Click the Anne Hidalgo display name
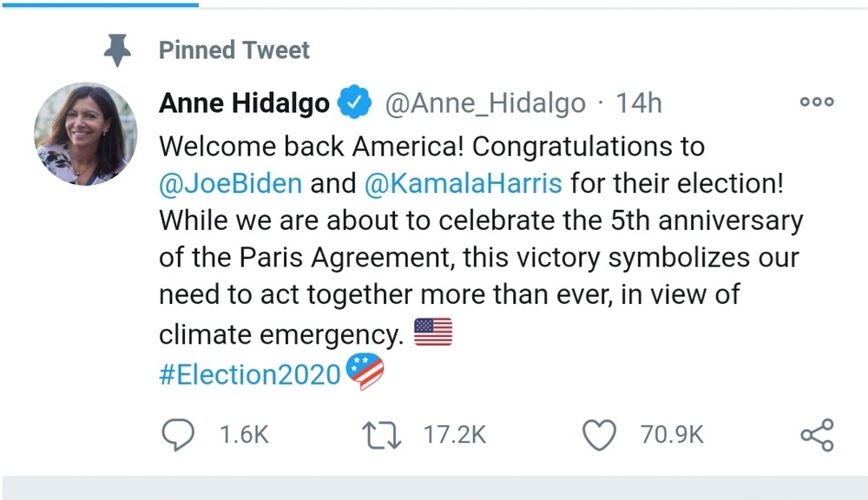Screen dimensions: 868x500 (x=244, y=104)
